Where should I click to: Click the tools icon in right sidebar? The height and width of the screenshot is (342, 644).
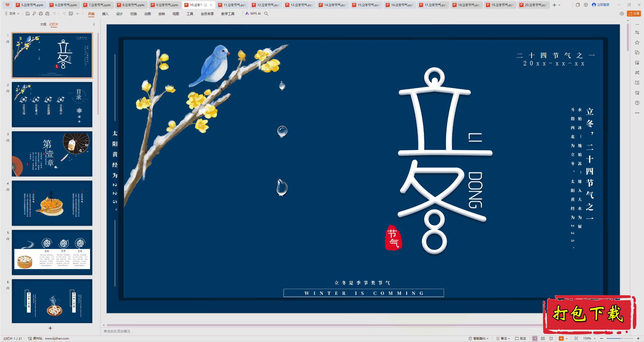point(637,73)
